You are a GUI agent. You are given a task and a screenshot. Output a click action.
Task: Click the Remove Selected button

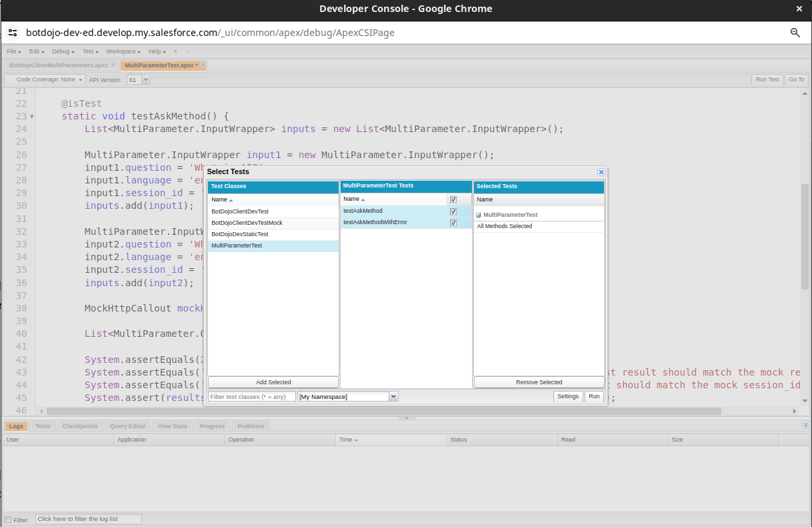pyautogui.click(x=539, y=382)
